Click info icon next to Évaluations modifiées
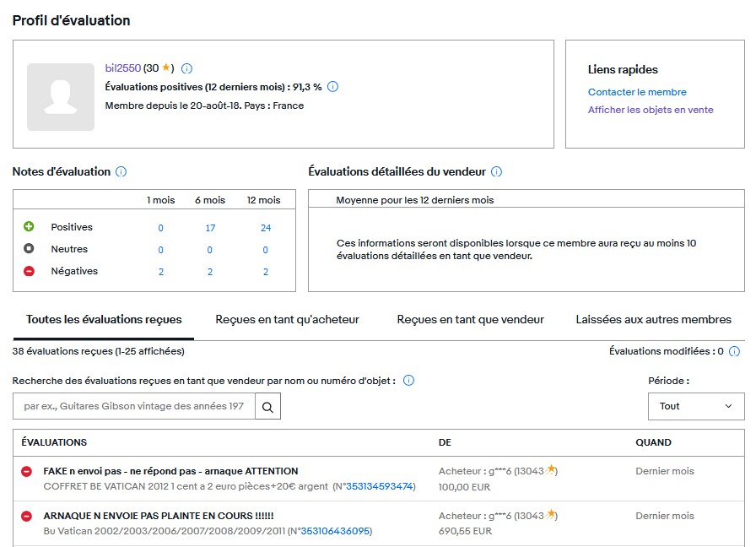 click(734, 351)
